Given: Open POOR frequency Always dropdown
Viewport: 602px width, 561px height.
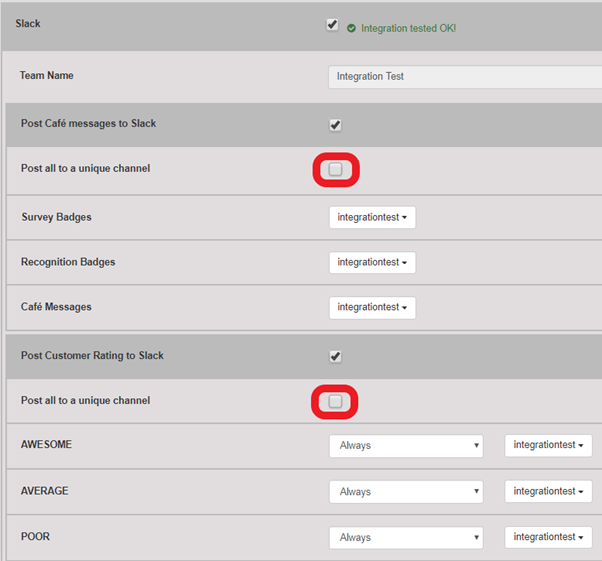Looking at the screenshot, I should click(406, 538).
